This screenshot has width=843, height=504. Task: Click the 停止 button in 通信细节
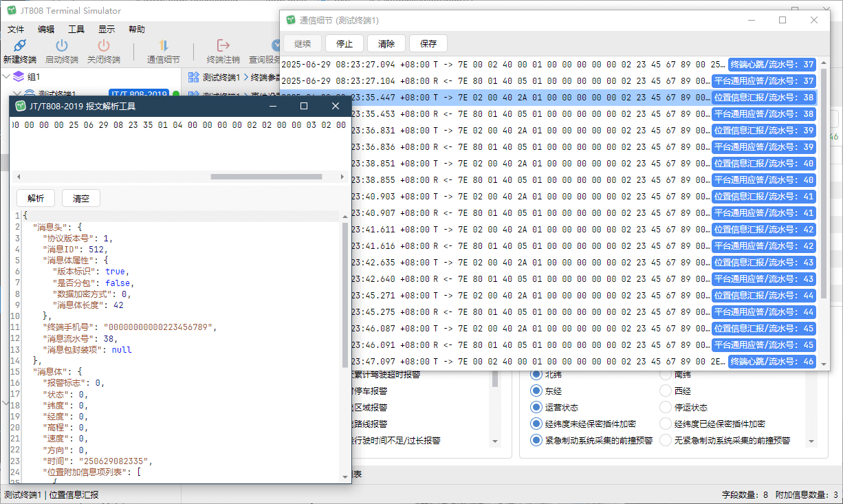(x=344, y=43)
